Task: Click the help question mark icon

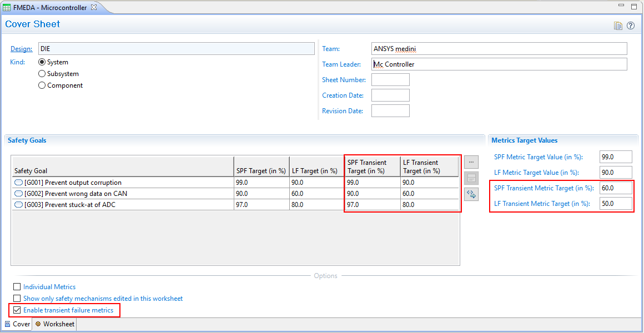Action: tap(631, 26)
